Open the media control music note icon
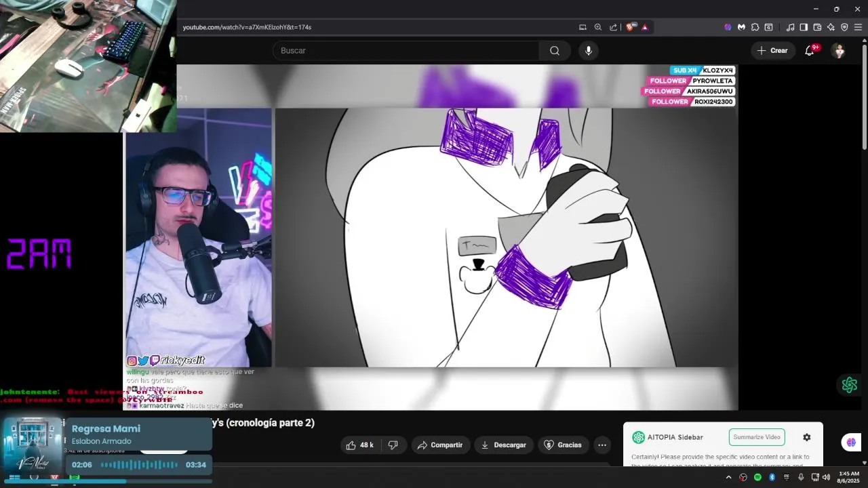This screenshot has width=868, height=488. [x=790, y=27]
